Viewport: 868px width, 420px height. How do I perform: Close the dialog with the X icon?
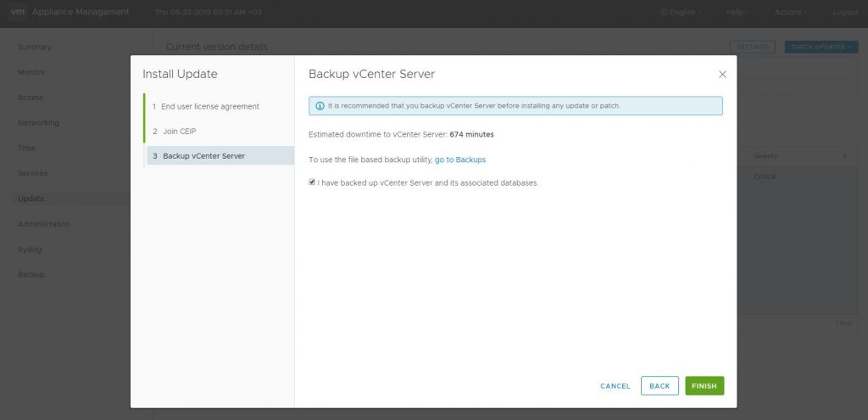722,75
